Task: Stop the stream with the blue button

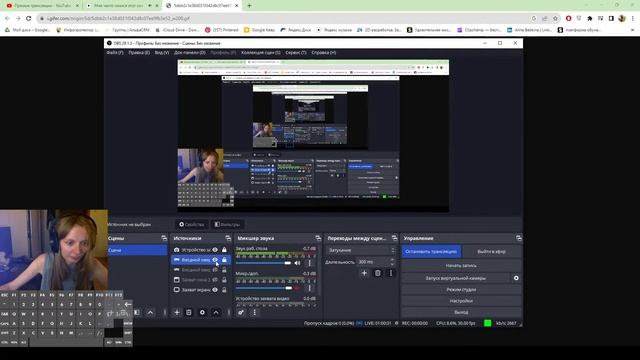Action: click(431, 251)
